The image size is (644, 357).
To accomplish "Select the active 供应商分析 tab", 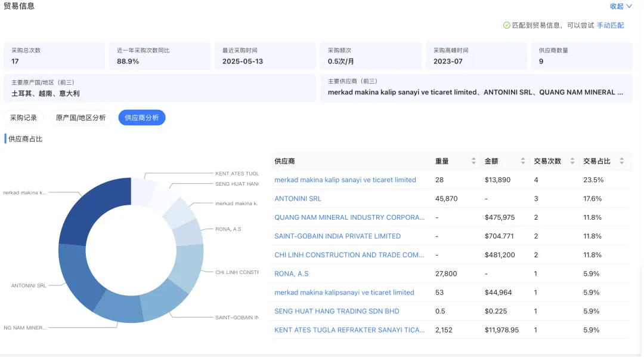I will [x=141, y=118].
